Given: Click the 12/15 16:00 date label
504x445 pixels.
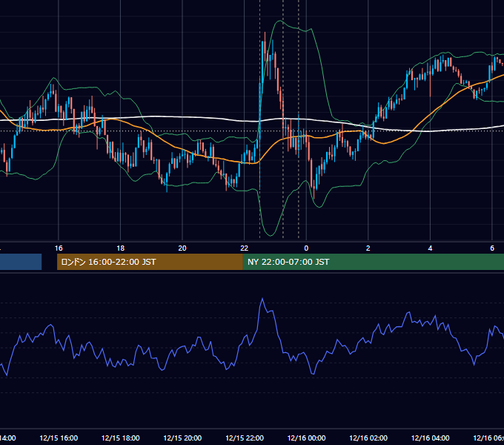Looking at the screenshot, I should 59,438.
